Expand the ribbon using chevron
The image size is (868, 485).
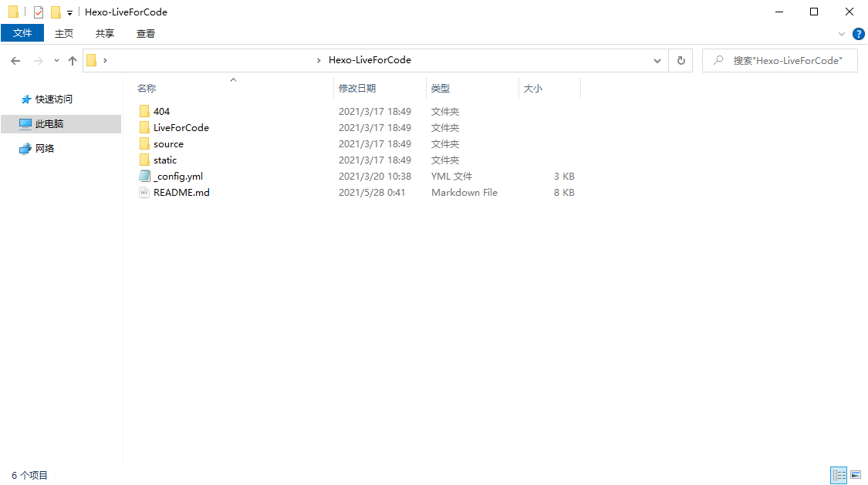842,34
